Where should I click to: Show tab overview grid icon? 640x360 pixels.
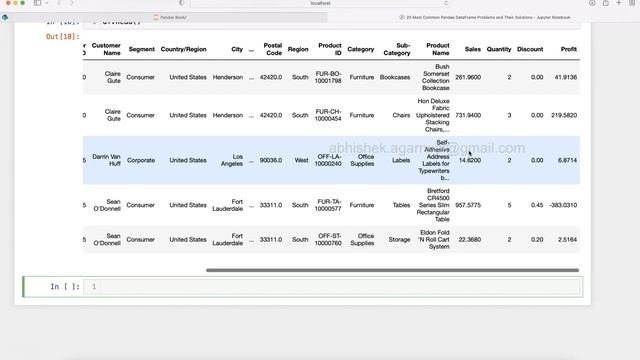click(x=632, y=3)
